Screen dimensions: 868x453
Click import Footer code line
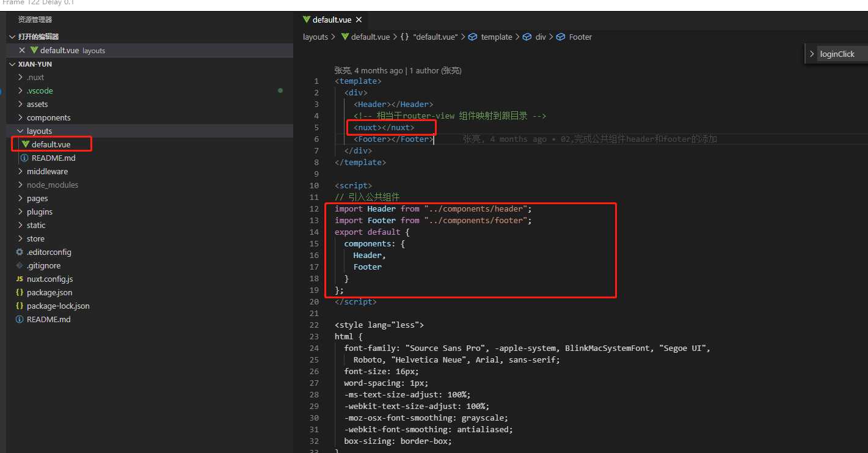(x=433, y=220)
